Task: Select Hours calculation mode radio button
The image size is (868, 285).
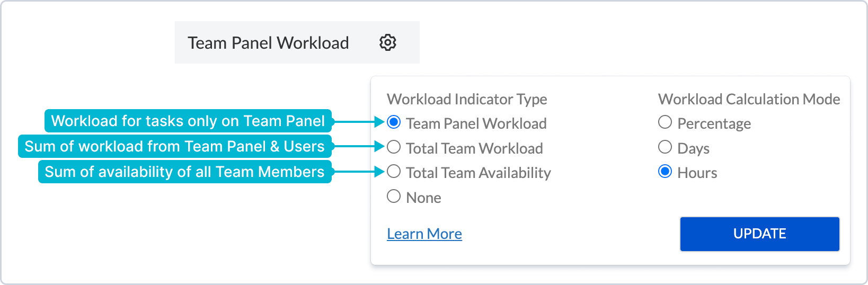Action: pyautogui.click(x=665, y=172)
